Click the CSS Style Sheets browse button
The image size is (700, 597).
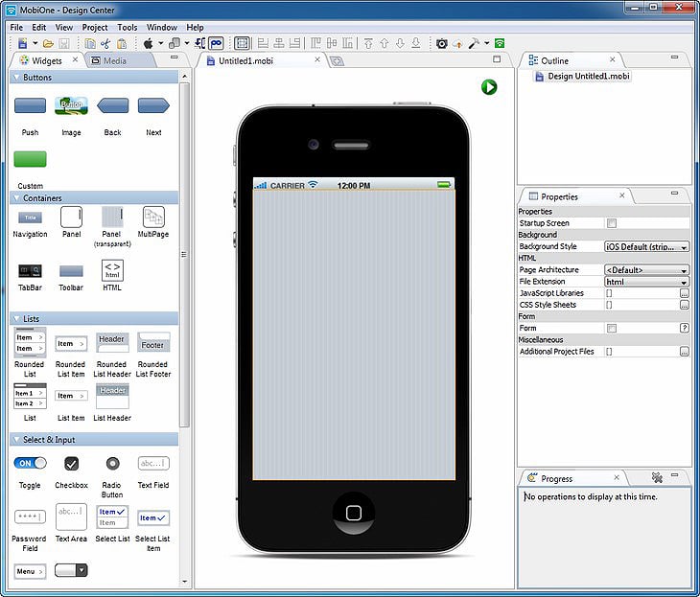684,305
